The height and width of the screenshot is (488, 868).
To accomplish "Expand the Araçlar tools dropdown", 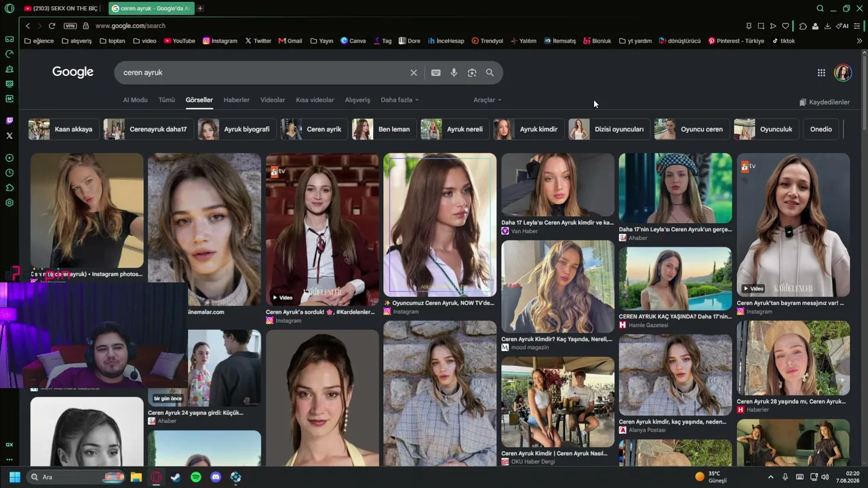I will pos(487,100).
